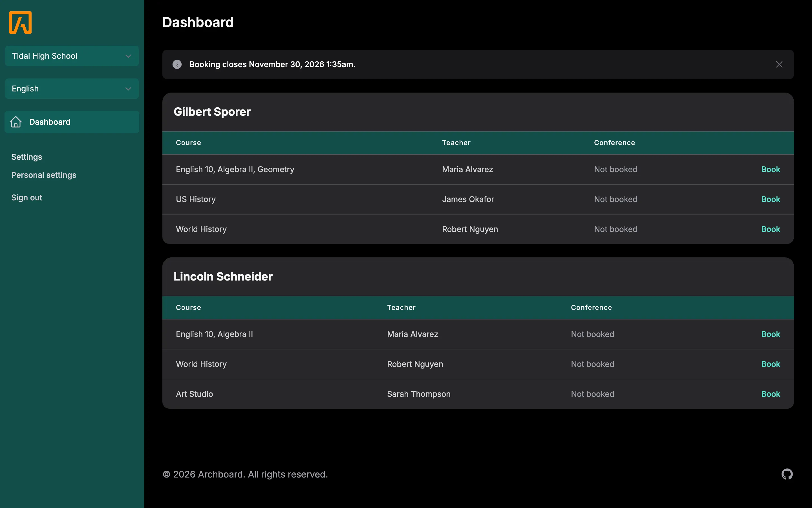Screen dimensions: 812x508
Task: Open the GitHub icon link in footer
Action: point(787,474)
